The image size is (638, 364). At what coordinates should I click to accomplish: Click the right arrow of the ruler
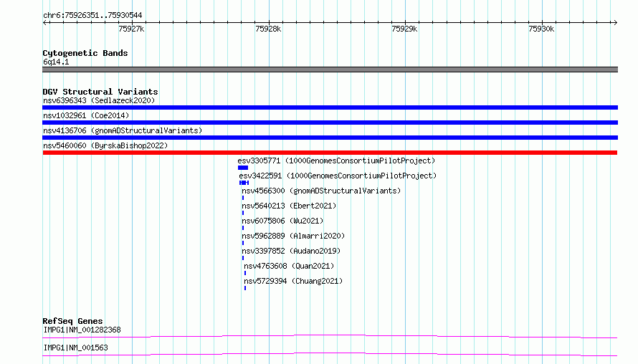[x=615, y=23]
